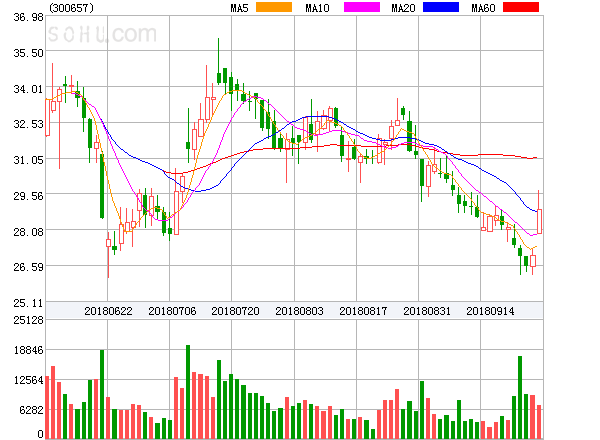Click the tallest green volume bar near 20180706
Screen dimensions: 600x440
(188, 392)
